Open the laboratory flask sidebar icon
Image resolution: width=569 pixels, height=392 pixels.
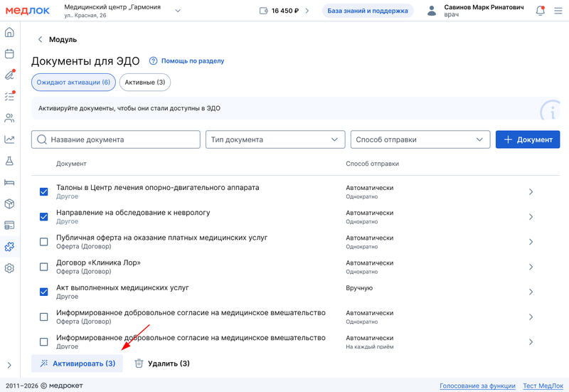tap(9, 161)
